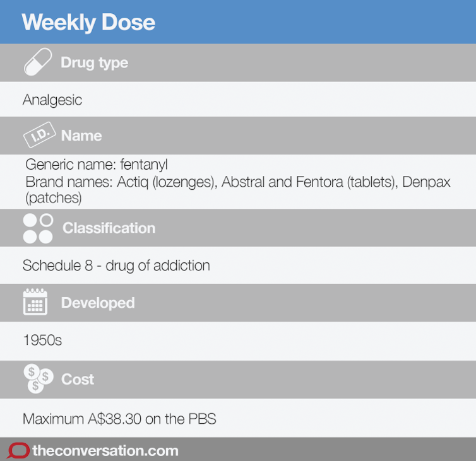Click the Brand names text line
Image resolution: width=476 pixels, height=461 pixels.
pos(237,182)
